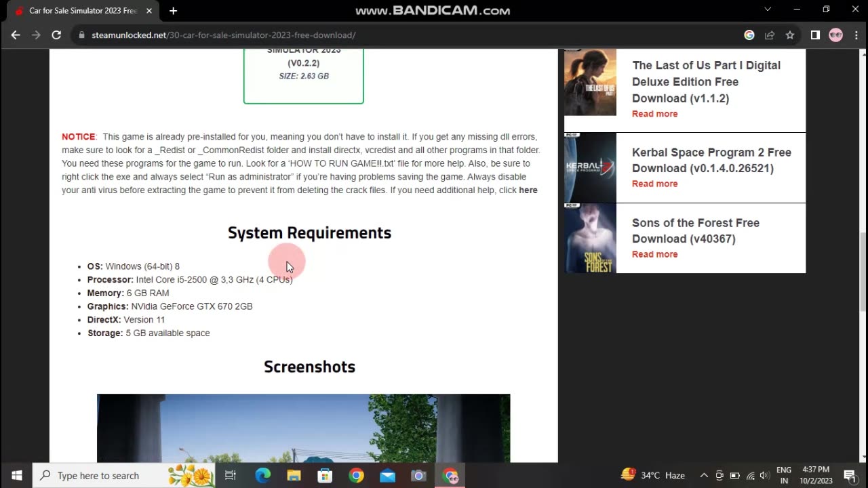Close the Car for Sale Simulator tab
Screen dimensions: 868x488
click(x=149, y=11)
